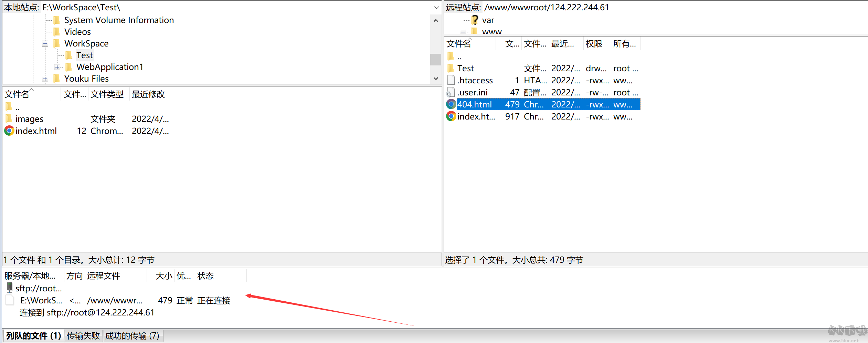868x343 pixels.
Task: Select index.html name in local file list
Action: (x=36, y=131)
